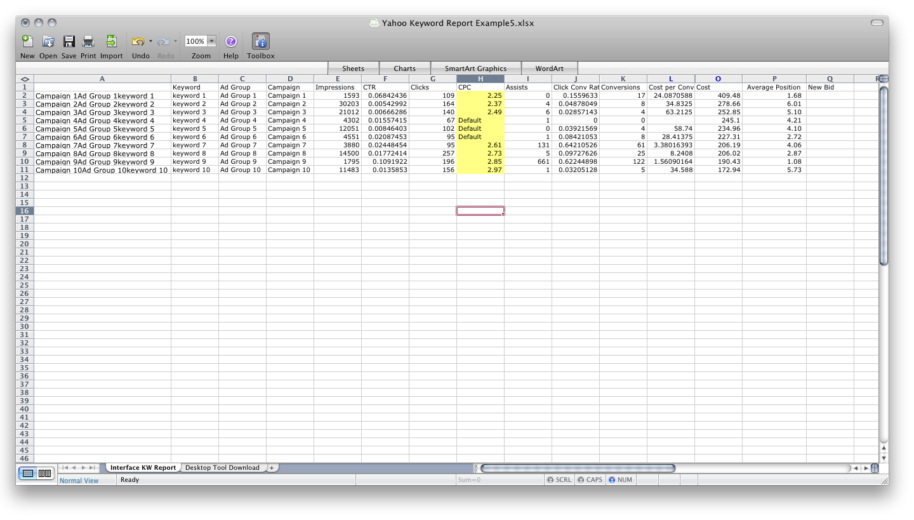Image resolution: width=914 pixels, height=520 pixels.
Task: Switch to Normal view icon
Action: (x=27, y=473)
